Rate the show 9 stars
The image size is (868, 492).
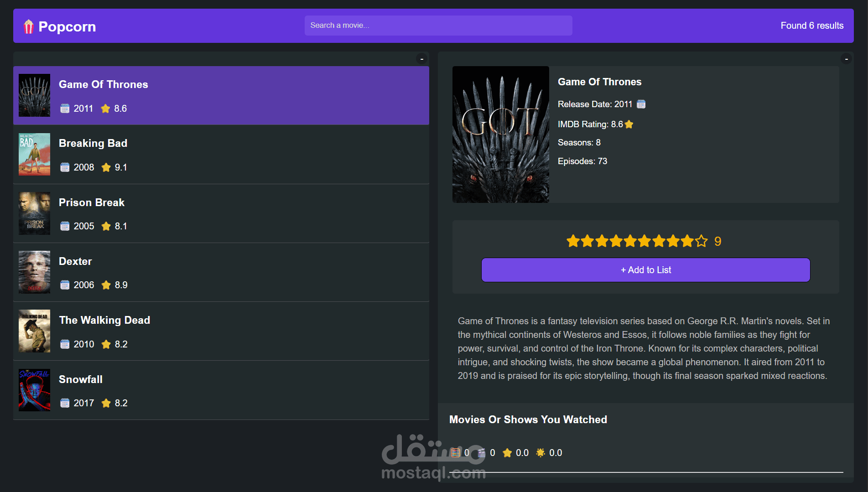687,241
